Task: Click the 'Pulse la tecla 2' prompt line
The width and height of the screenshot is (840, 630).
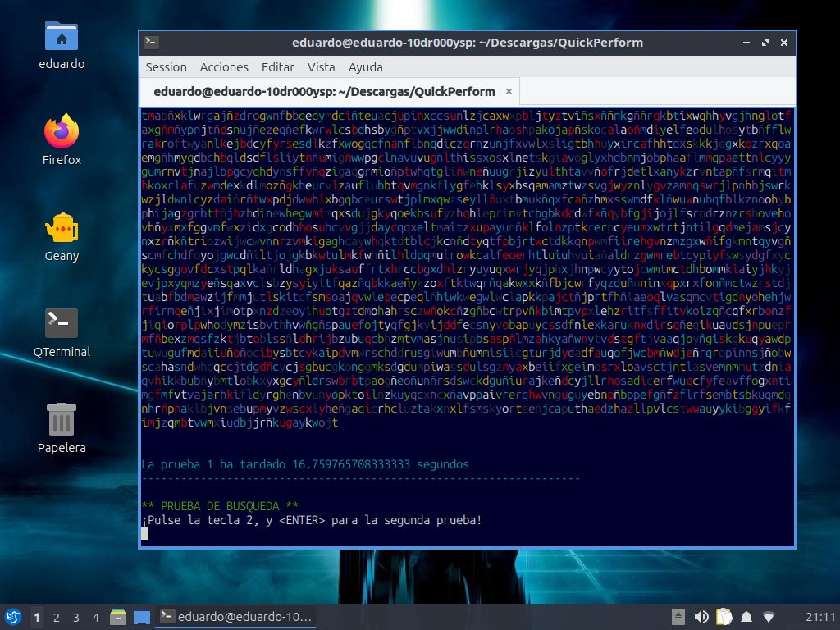Action: click(x=311, y=520)
